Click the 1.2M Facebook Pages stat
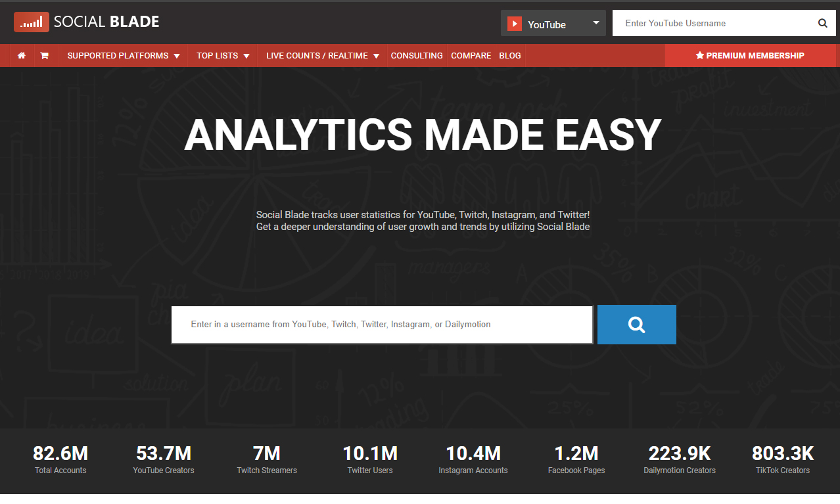 (x=576, y=459)
